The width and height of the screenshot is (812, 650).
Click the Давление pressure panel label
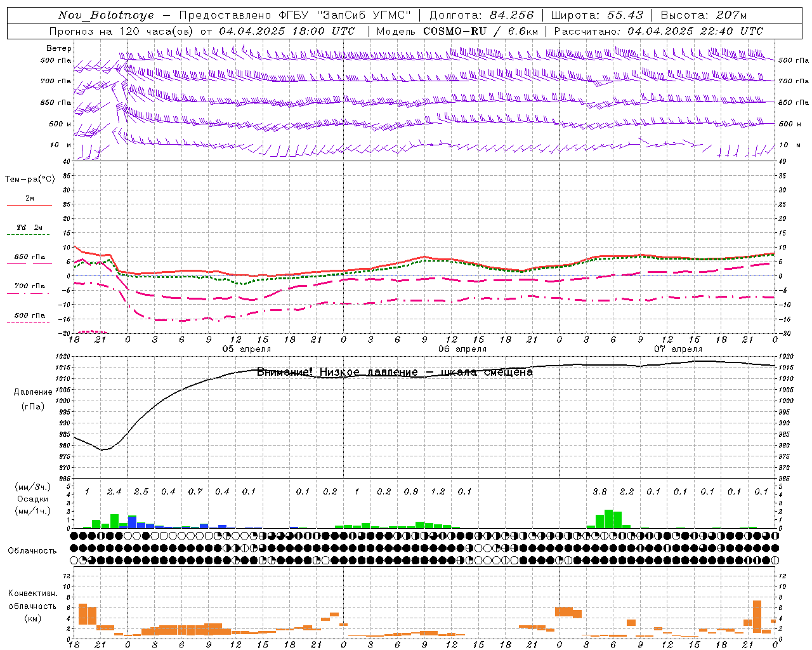click(33, 392)
